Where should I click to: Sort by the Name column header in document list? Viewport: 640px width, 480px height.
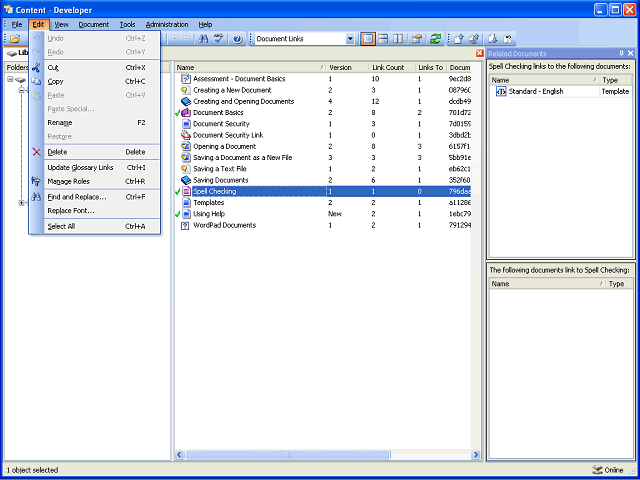(251, 67)
